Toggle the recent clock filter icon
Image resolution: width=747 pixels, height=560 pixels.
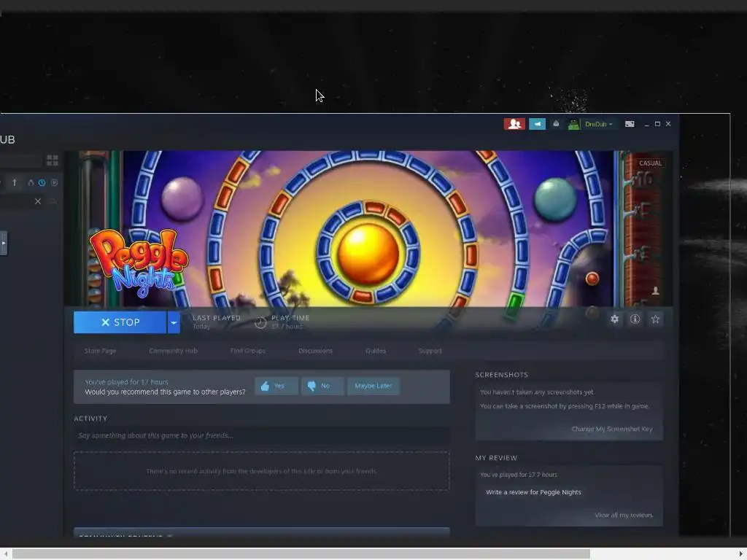coord(42,183)
